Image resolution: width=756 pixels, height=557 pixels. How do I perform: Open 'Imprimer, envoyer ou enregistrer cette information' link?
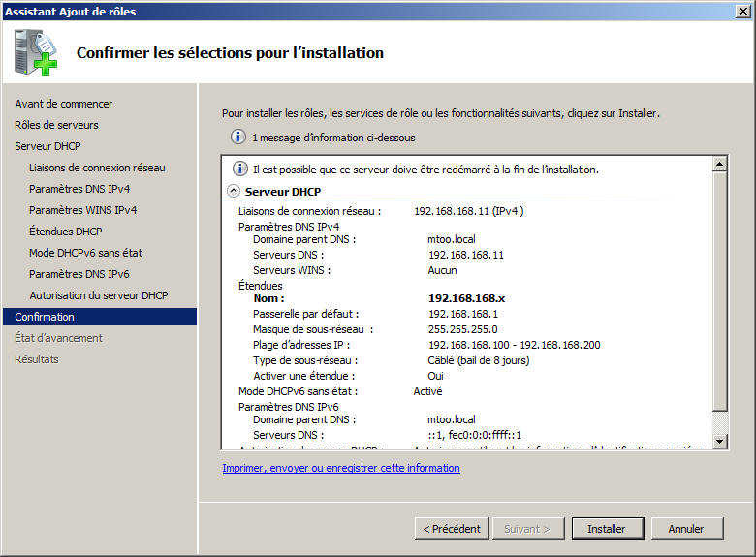pos(341,468)
